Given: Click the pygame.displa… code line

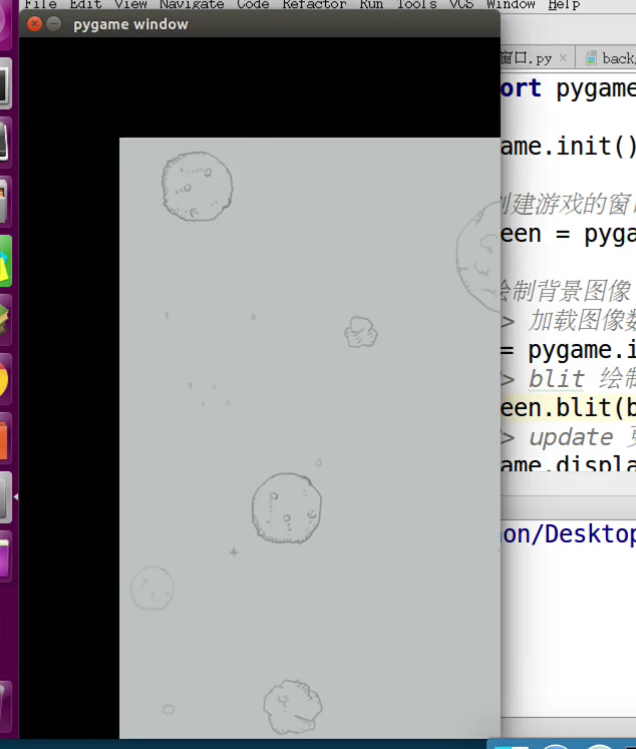Looking at the screenshot, I should click(x=568, y=462).
